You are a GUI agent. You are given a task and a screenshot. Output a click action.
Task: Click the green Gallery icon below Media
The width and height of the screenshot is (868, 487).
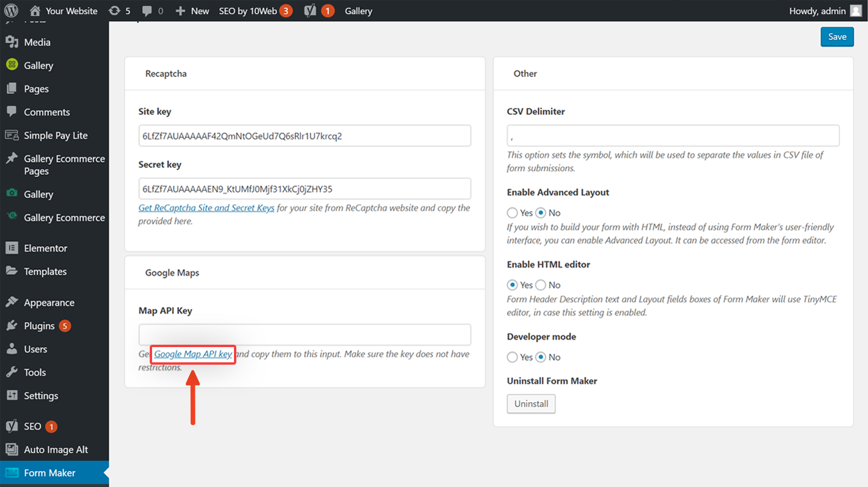(x=12, y=65)
